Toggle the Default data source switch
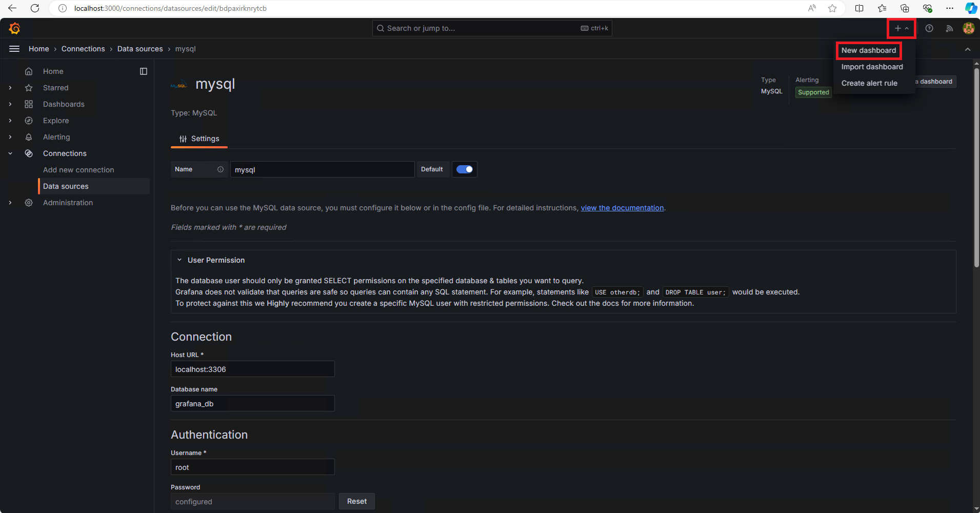Image resolution: width=980 pixels, height=513 pixels. tap(465, 169)
